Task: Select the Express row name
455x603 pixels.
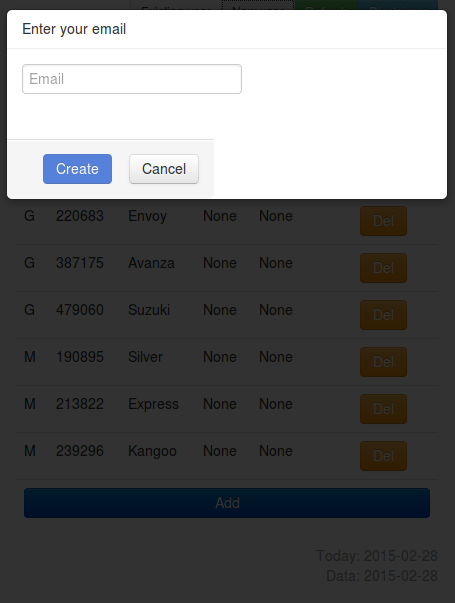Action: [153, 404]
